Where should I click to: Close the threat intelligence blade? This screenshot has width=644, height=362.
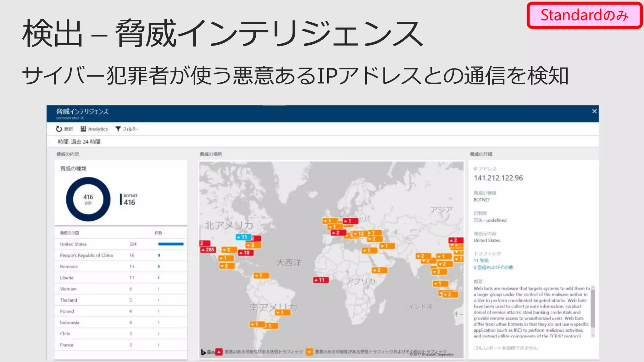click(x=594, y=111)
